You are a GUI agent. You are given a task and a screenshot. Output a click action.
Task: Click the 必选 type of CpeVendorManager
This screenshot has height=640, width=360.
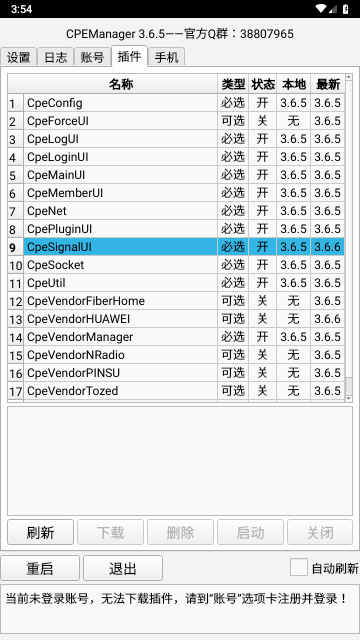(x=233, y=337)
